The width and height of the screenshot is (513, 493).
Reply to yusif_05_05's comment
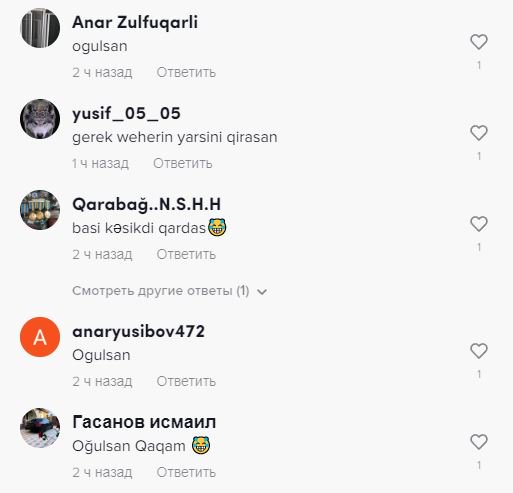point(183,163)
